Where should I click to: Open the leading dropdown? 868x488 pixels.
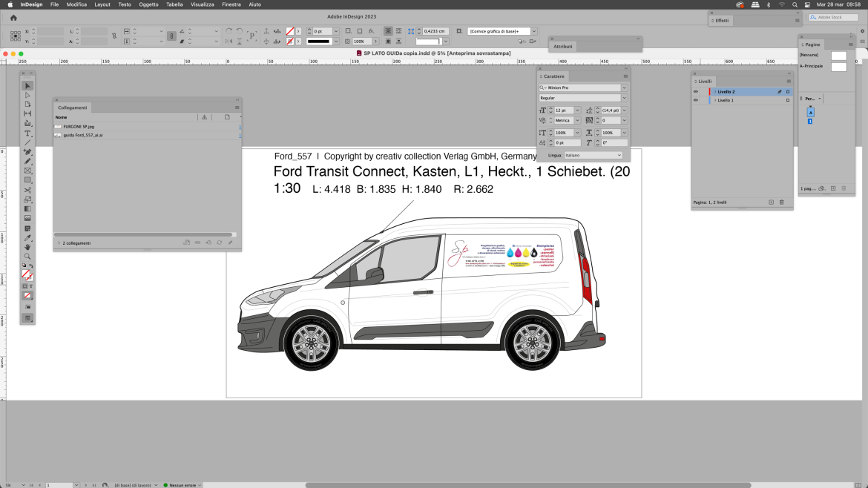tap(625, 111)
